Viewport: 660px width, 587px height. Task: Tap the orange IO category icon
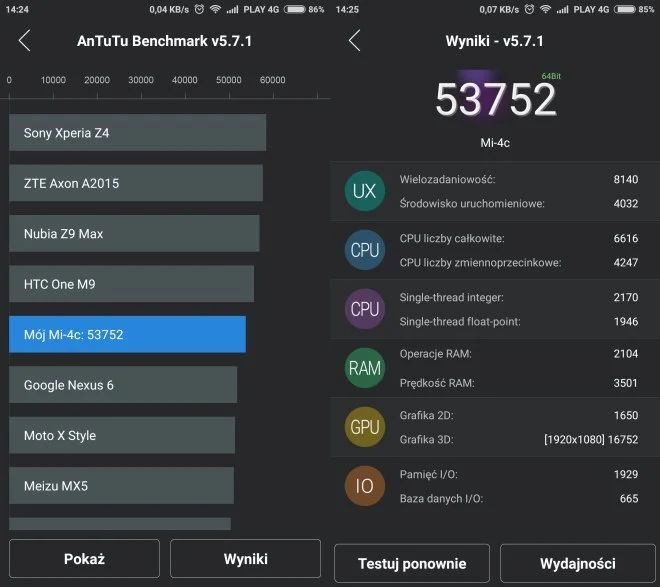365,486
